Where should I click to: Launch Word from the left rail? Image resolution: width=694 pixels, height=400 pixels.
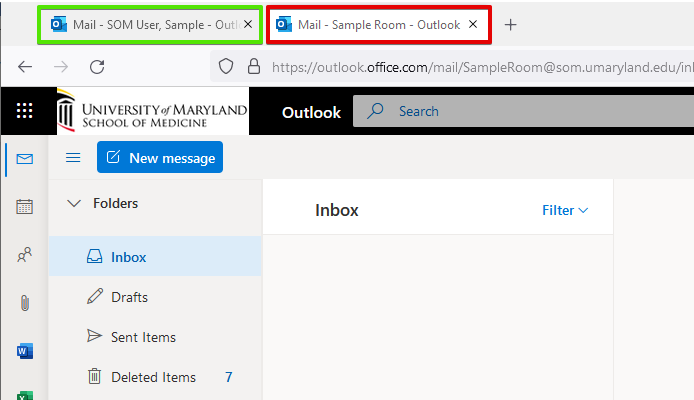pos(25,351)
